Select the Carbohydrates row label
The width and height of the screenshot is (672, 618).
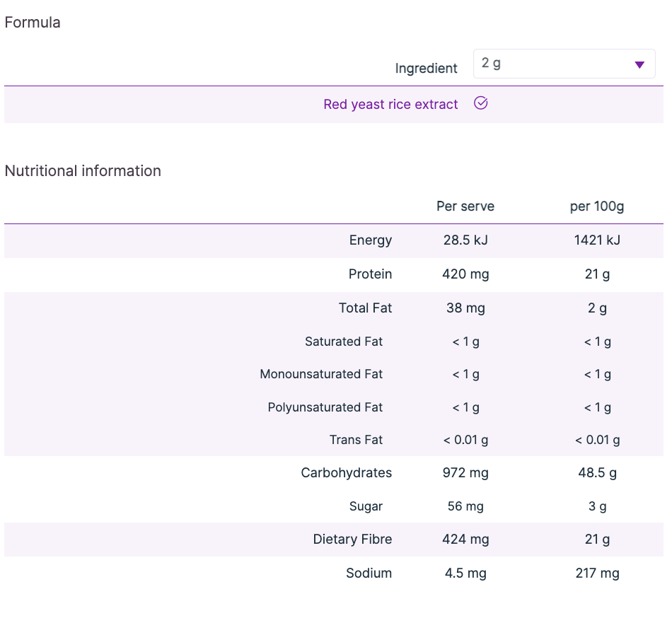tap(346, 473)
